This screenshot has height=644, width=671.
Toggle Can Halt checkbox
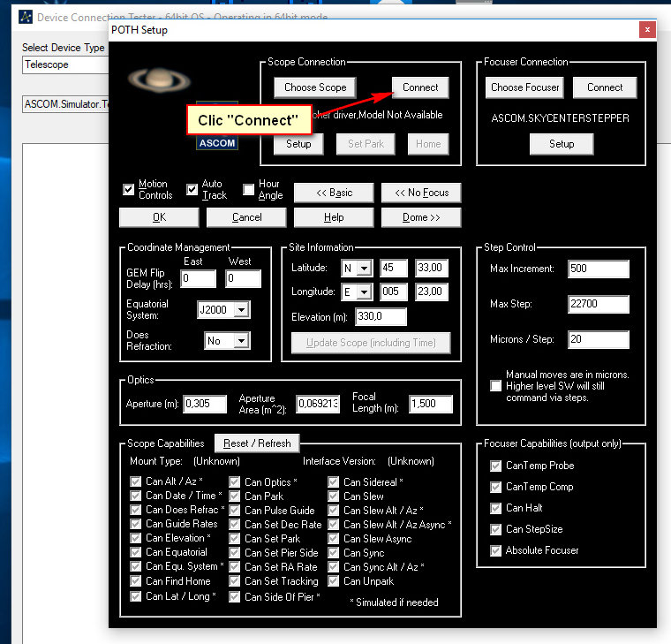click(x=495, y=508)
